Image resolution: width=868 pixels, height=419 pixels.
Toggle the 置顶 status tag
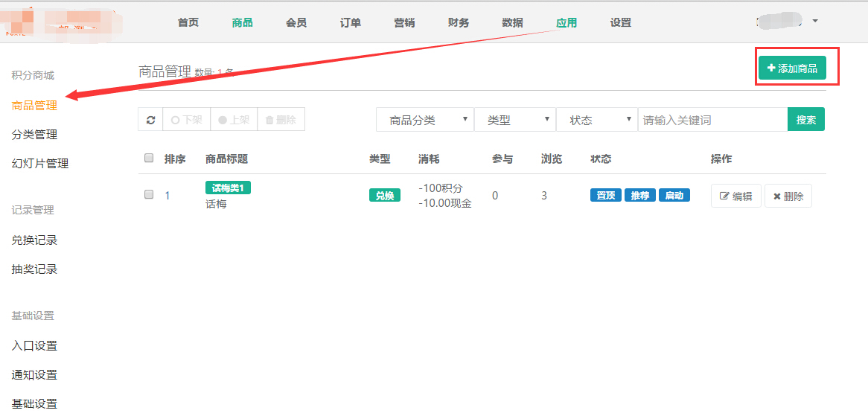pyautogui.click(x=606, y=196)
